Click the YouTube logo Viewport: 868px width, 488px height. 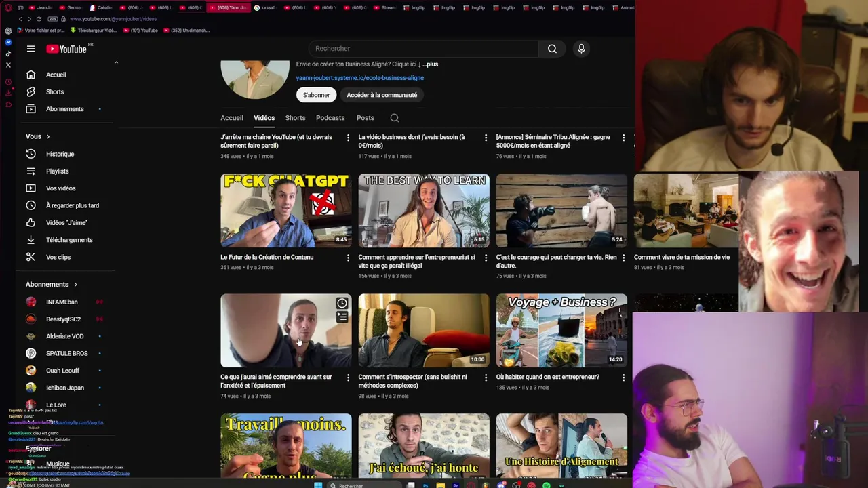click(66, 49)
